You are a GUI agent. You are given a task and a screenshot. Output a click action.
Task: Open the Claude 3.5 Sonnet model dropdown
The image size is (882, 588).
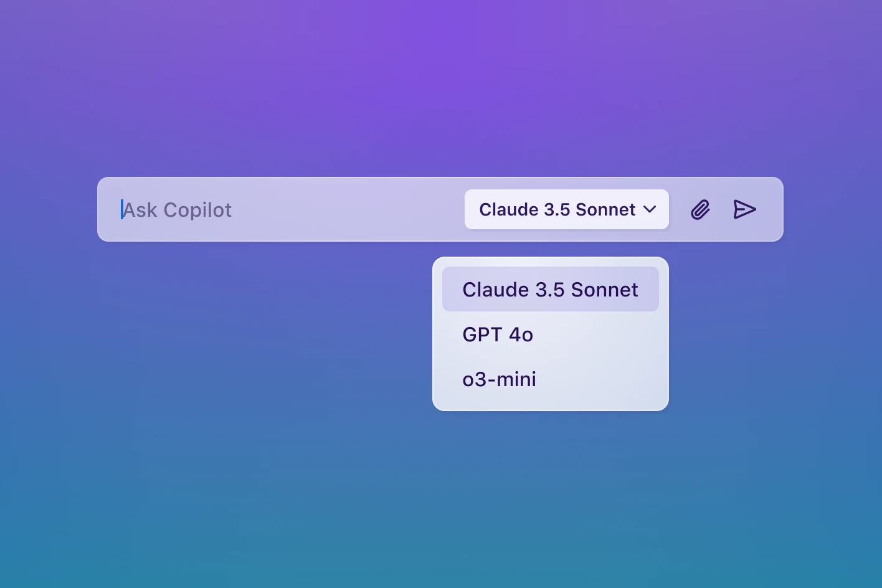(x=566, y=210)
